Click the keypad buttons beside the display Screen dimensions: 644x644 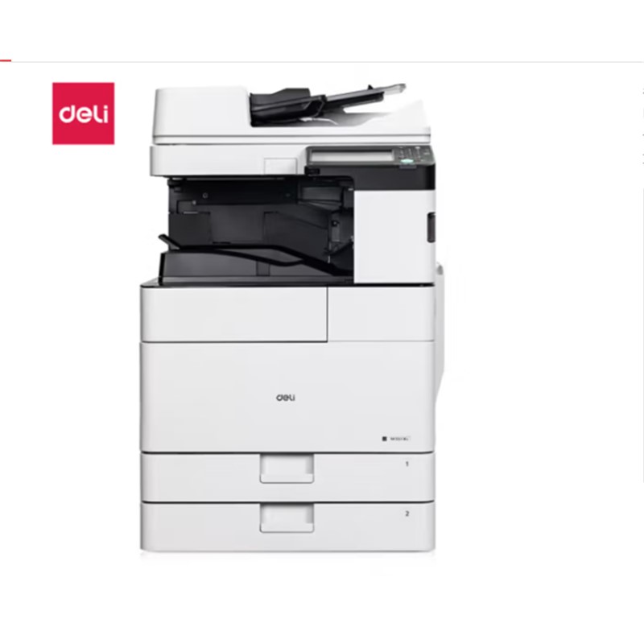[414, 155]
